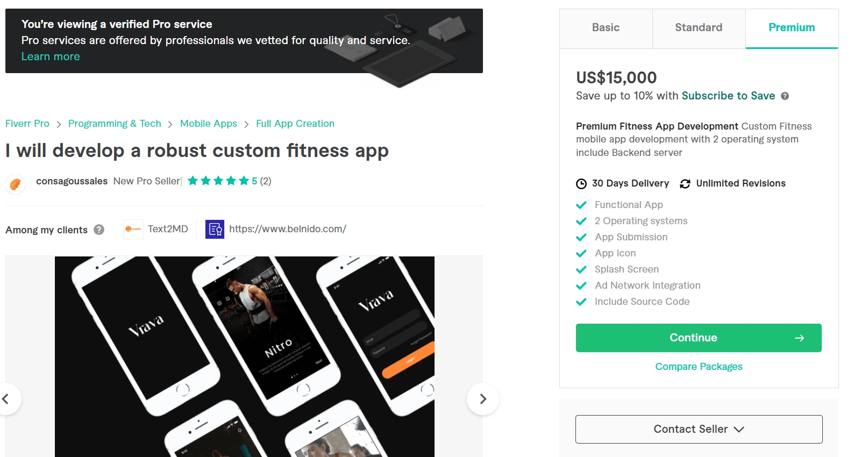Open the Subscribe to Save link
The height and width of the screenshot is (457, 868).
[728, 96]
